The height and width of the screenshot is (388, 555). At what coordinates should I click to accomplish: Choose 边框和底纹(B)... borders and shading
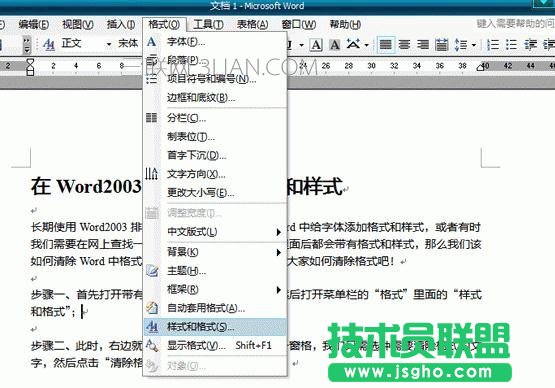click(x=215, y=97)
